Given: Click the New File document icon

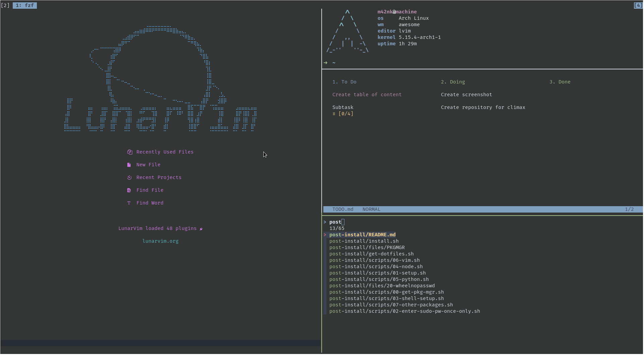Looking at the screenshot, I should pyautogui.click(x=129, y=165).
